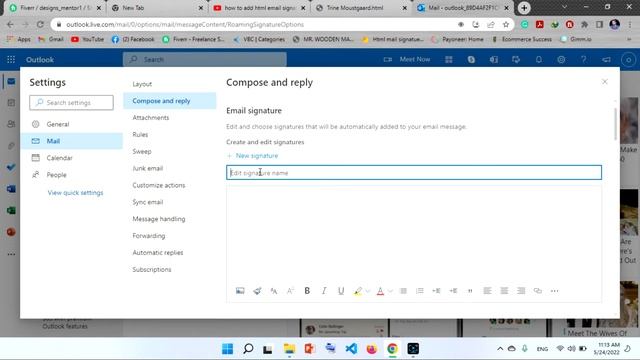This screenshot has height=360, width=640.
Task: Open Outlook help question mark
Action: [584, 60]
